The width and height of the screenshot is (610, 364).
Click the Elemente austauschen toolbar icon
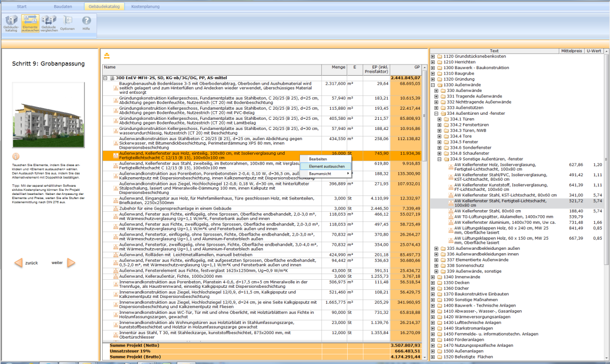tap(30, 23)
